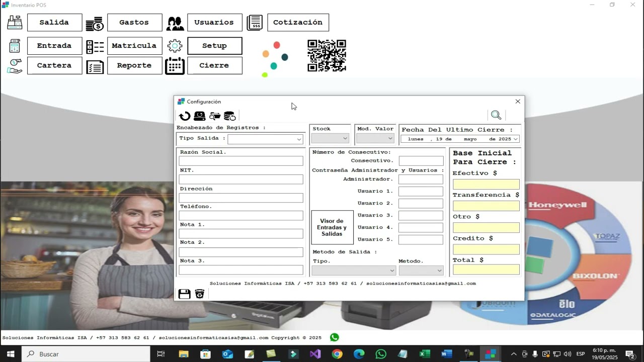
Task: Click the magnifier search icon in Configuración
Action: pyautogui.click(x=496, y=115)
